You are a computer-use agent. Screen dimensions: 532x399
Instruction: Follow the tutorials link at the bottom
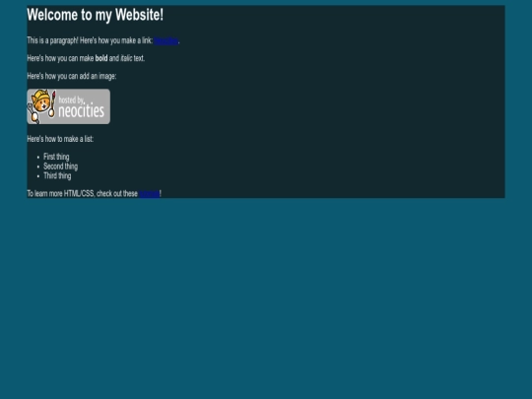[x=149, y=194]
